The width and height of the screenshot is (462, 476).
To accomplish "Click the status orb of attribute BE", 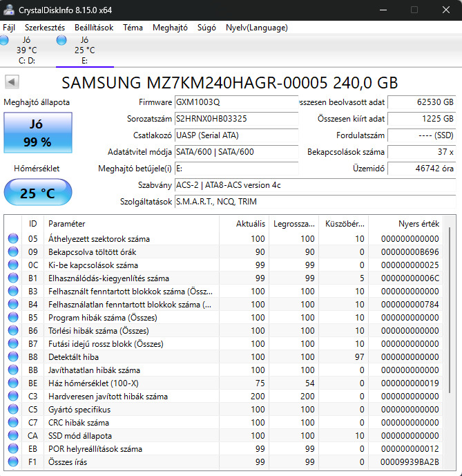I will pyautogui.click(x=13, y=383).
